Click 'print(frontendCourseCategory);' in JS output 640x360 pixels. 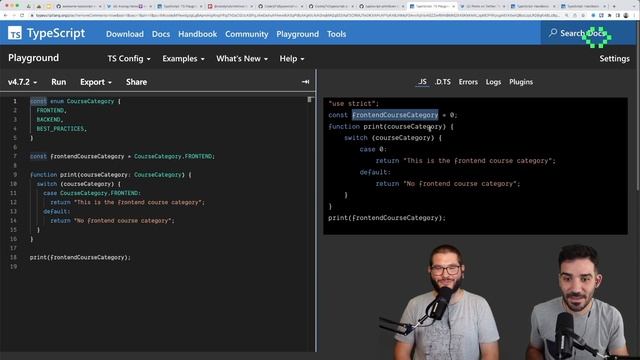click(387, 218)
